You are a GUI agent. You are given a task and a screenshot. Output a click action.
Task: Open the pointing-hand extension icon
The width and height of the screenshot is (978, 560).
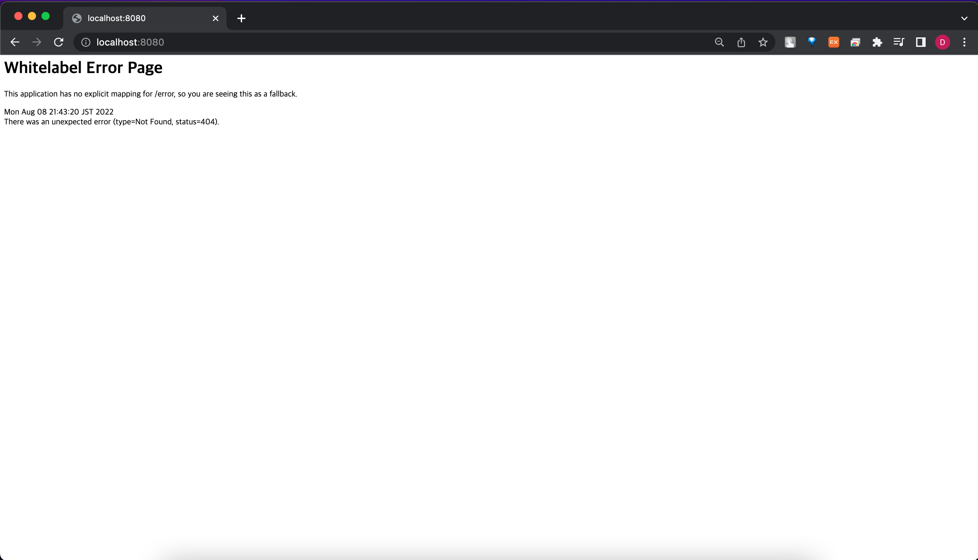pyautogui.click(x=790, y=42)
